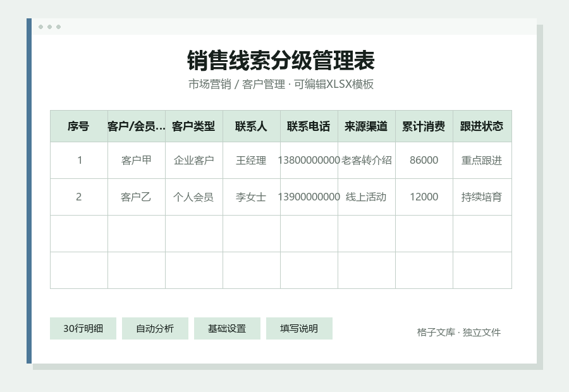Click the 格子文库 · 独立文件 label
Screen dimensions: 569x392
(x=459, y=332)
